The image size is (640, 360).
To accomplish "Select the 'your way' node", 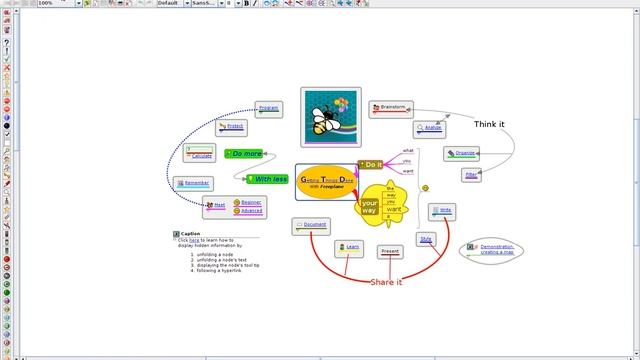I will pyautogui.click(x=369, y=206).
